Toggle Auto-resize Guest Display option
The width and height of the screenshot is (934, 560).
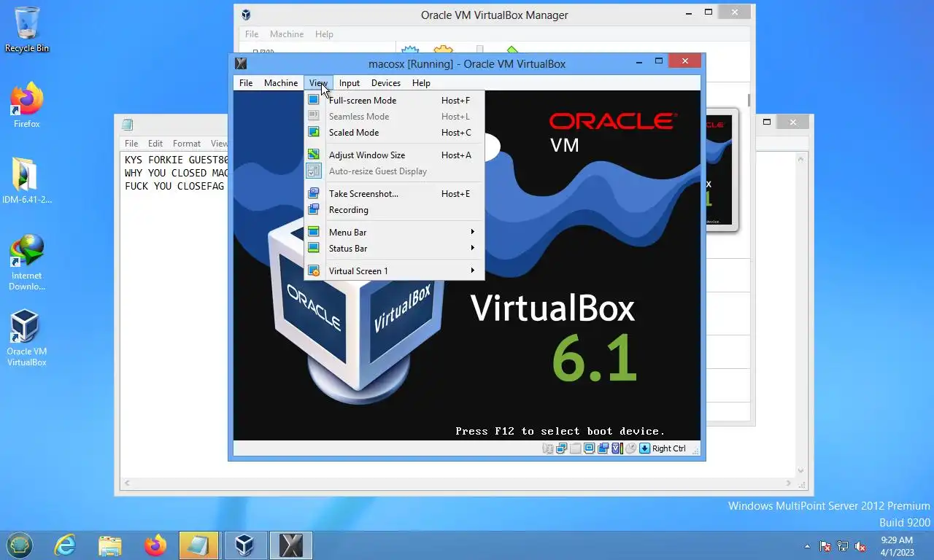point(394,171)
